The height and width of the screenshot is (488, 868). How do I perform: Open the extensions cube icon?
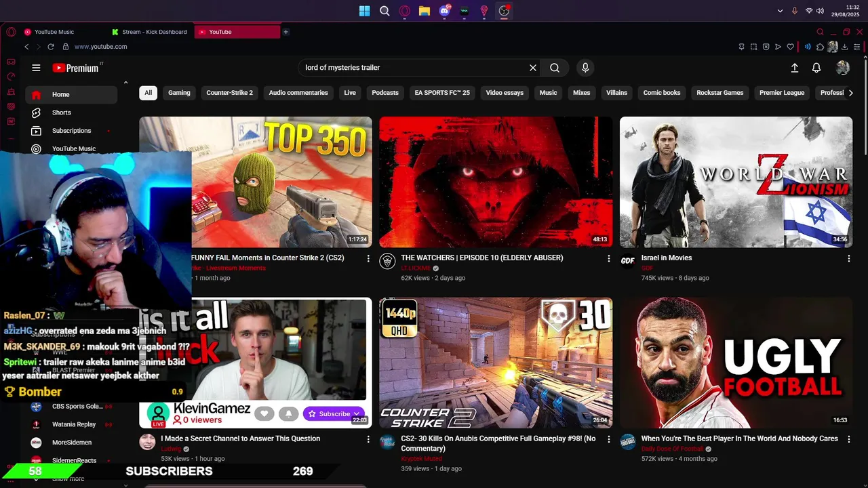820,47
